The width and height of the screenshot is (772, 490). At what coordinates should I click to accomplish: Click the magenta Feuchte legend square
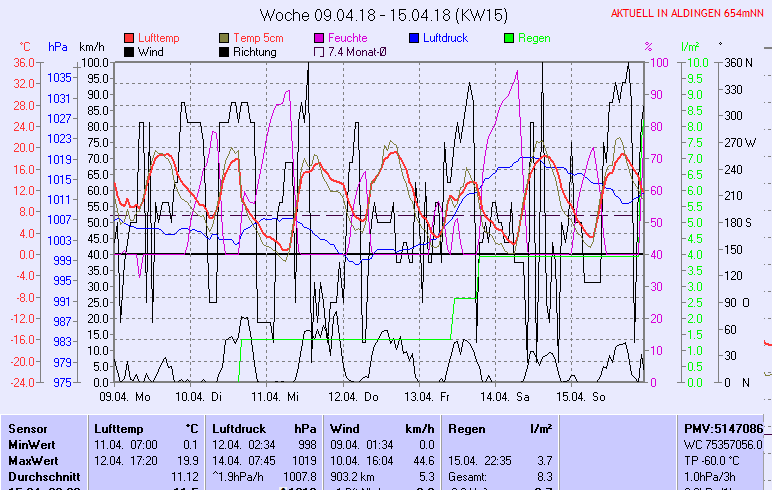click(320, 38)
